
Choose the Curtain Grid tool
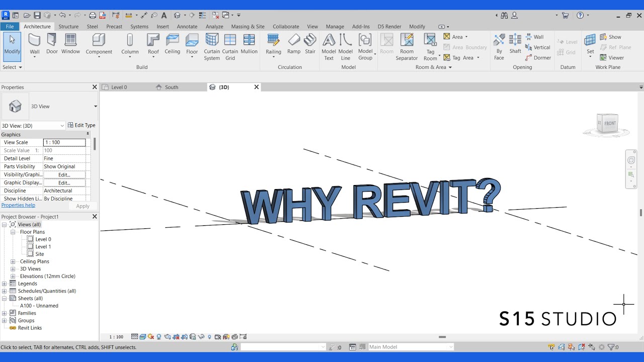(x=230, y=47)
